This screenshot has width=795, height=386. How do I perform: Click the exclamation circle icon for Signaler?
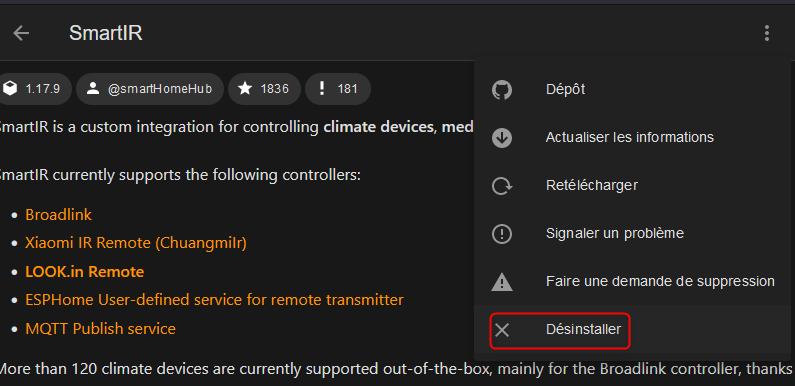pyautogui.click(x=501, y=233)
